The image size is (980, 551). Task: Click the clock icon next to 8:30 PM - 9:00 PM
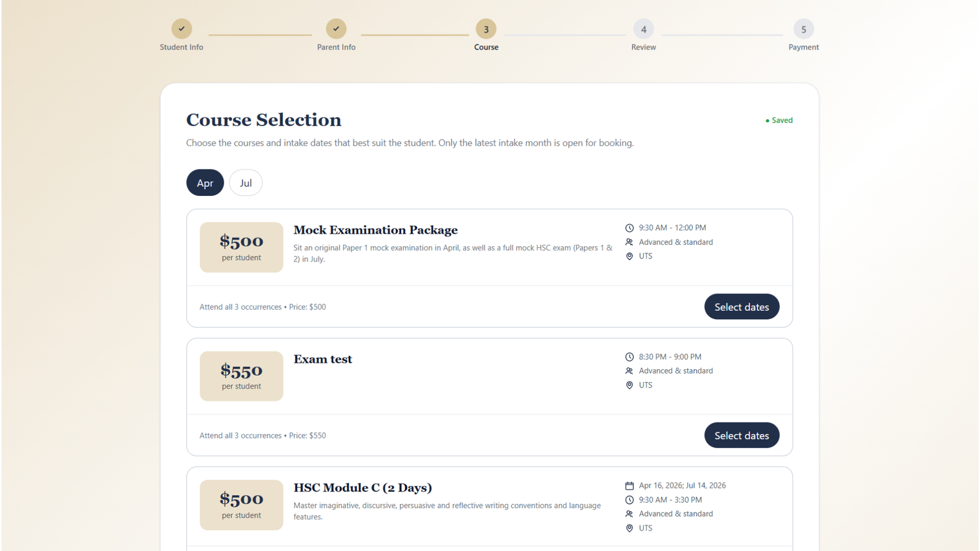629,357
